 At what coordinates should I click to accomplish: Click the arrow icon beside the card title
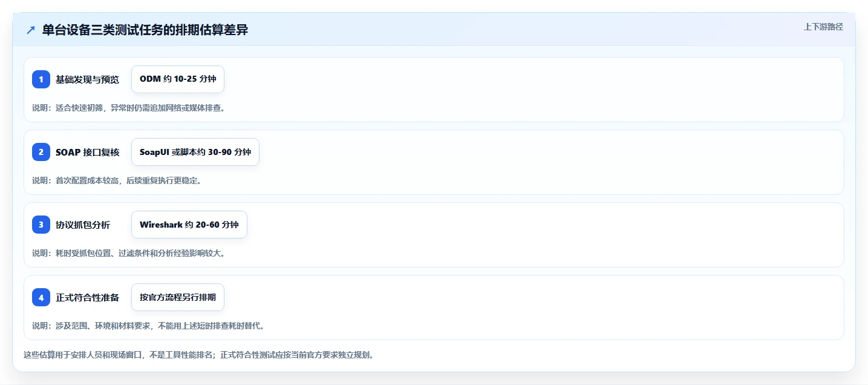31,30
